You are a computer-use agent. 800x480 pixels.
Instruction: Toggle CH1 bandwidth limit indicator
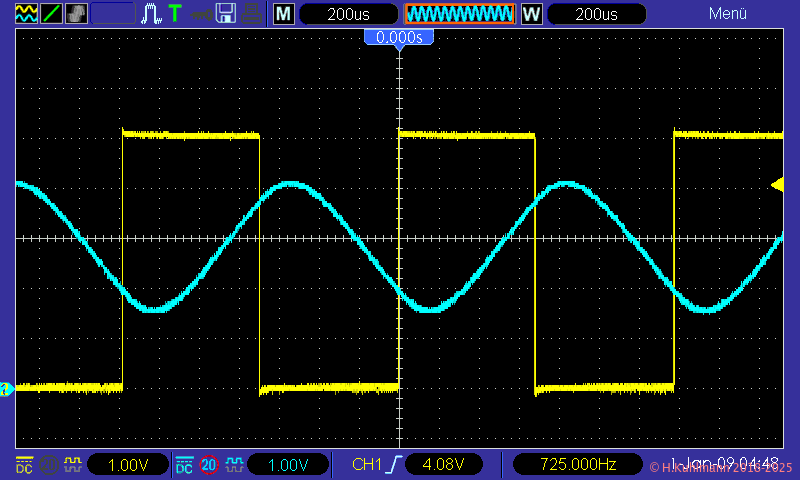pos(47,465)
